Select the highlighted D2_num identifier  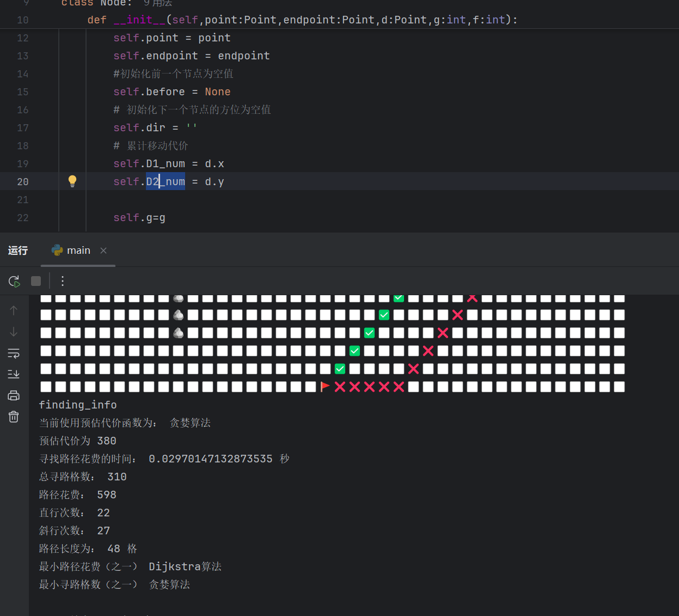(x=165, y=181)
